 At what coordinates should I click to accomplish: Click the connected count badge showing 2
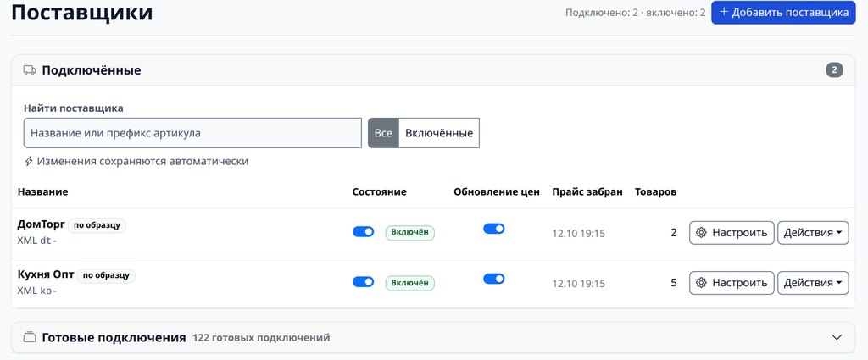coord(834,70)
